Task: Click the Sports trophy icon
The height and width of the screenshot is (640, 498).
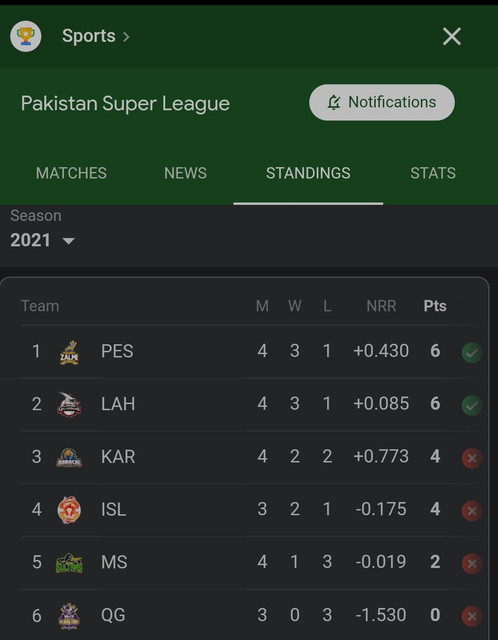Action: point(26,36)
